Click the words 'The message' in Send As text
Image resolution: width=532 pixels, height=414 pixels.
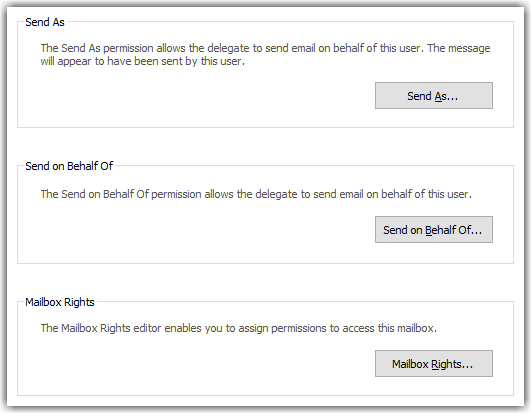(459, 48)
